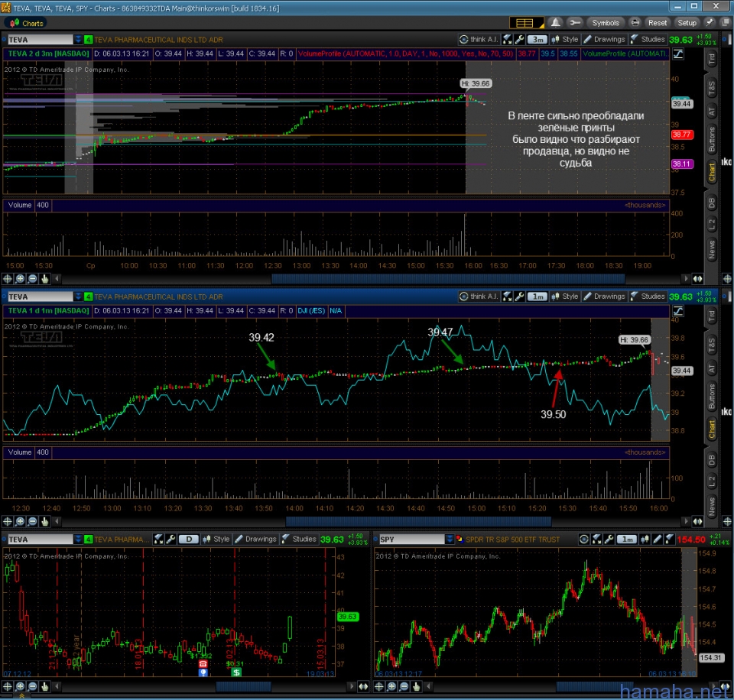Image resolution: width=734 pixels, height=700 pixels.
Task: Click the wrench settings icon on the 1m TEVA chart
Action: click(x=519, y=297)
